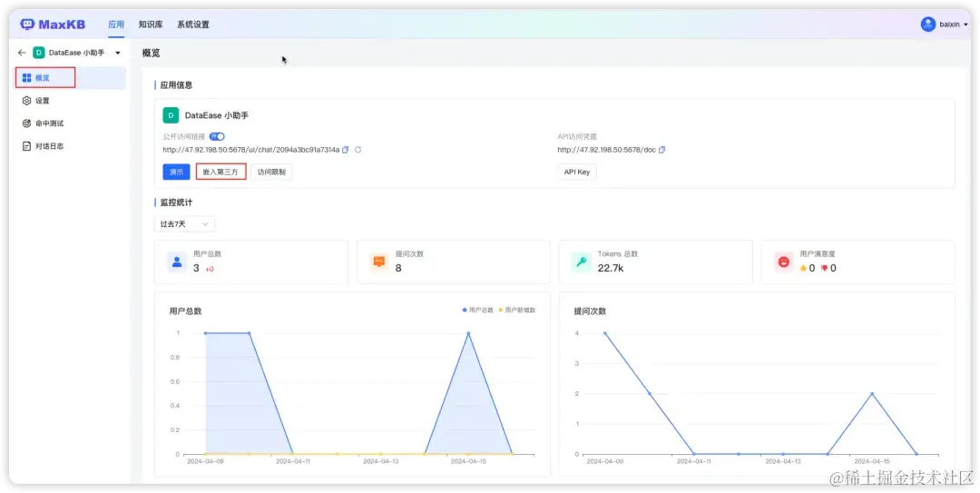Click the 提问次数 chart point at 2024-04-09

[x=604, y=333]
